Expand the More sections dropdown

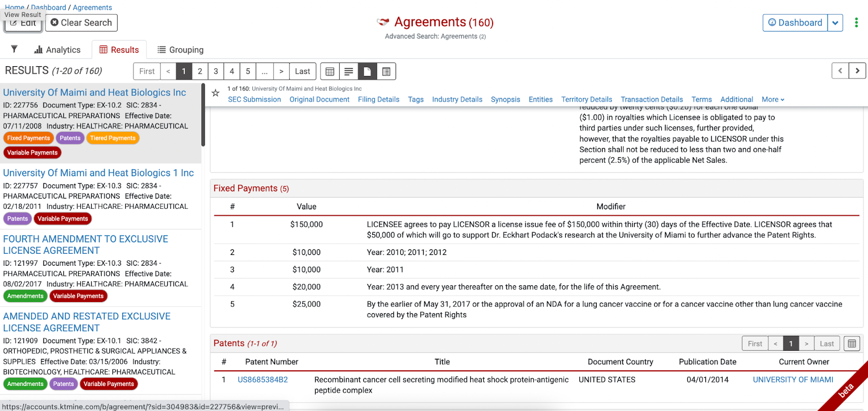(x=773, y=100)
